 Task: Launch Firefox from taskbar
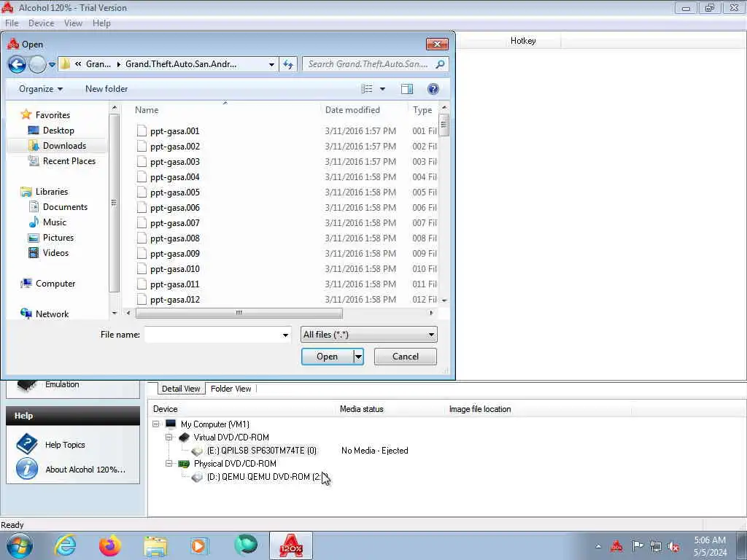coord(110,545)
